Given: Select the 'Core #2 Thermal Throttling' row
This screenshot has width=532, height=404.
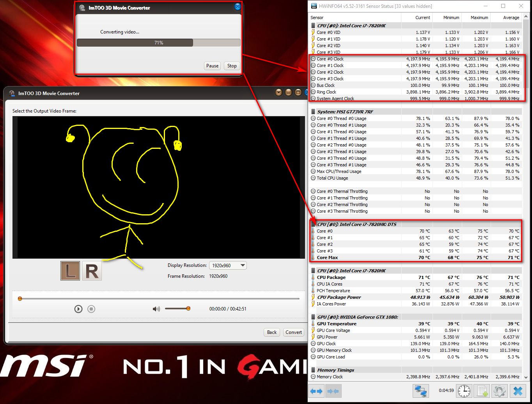Looking at the screenshot, I should coord(416,205).
